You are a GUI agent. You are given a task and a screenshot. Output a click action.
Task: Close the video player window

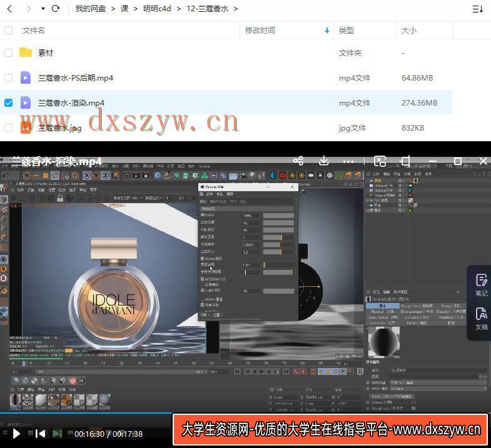(x=483, y=161)
